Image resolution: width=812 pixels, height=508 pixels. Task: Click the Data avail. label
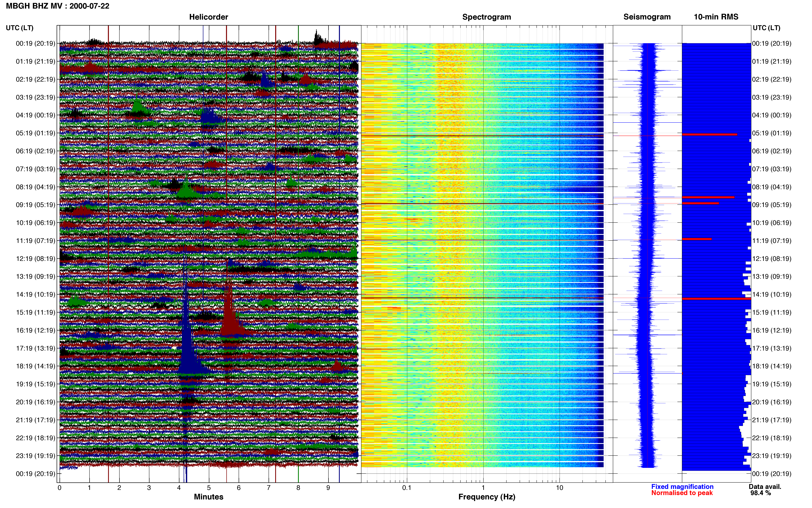(x=765, y=486)
